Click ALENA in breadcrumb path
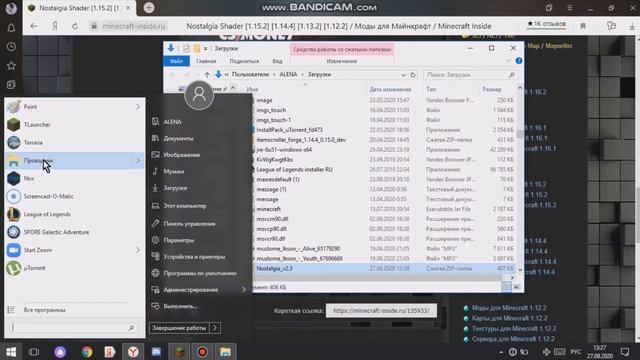The image size is (640, 360). click(x=288, y=75)
